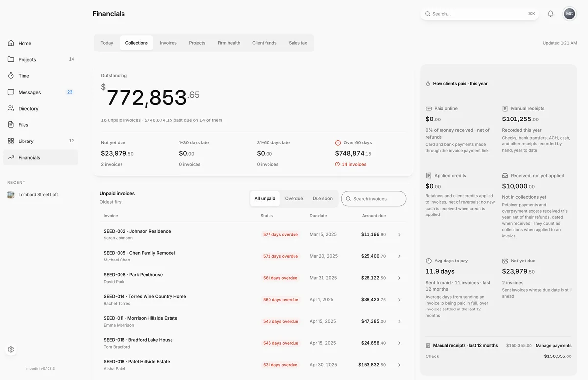Click the Check receipts row

tap(498, 356)
